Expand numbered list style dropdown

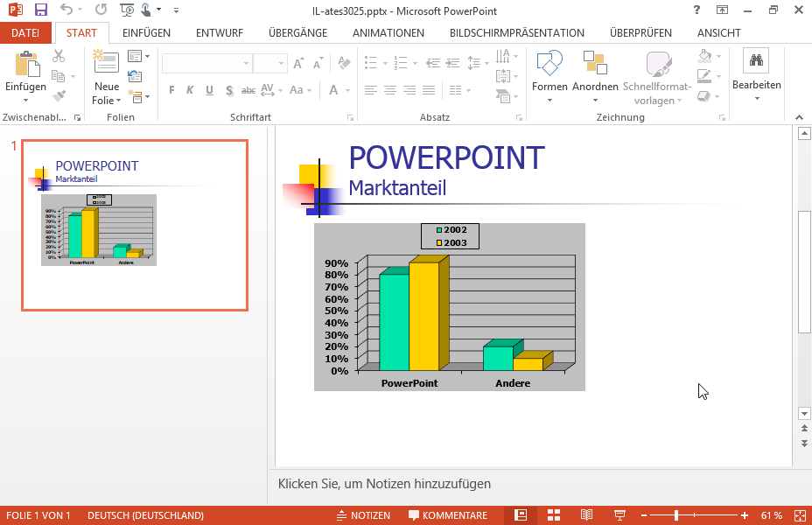416,63
